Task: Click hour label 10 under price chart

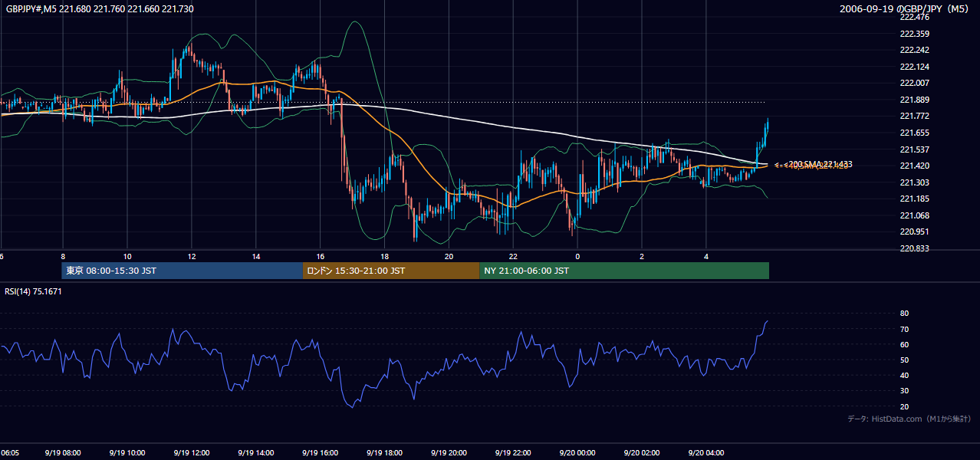Action: [127, 257]
